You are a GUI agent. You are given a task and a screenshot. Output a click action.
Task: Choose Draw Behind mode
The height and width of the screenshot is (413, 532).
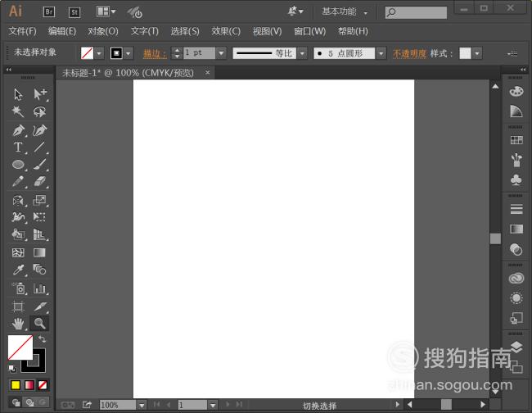pos(29,402)
